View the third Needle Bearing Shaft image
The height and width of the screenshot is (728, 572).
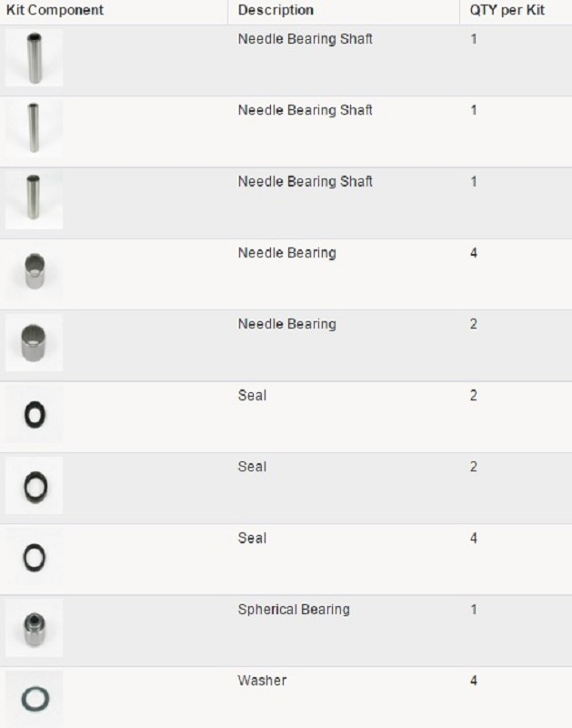(x=34, y=199)
